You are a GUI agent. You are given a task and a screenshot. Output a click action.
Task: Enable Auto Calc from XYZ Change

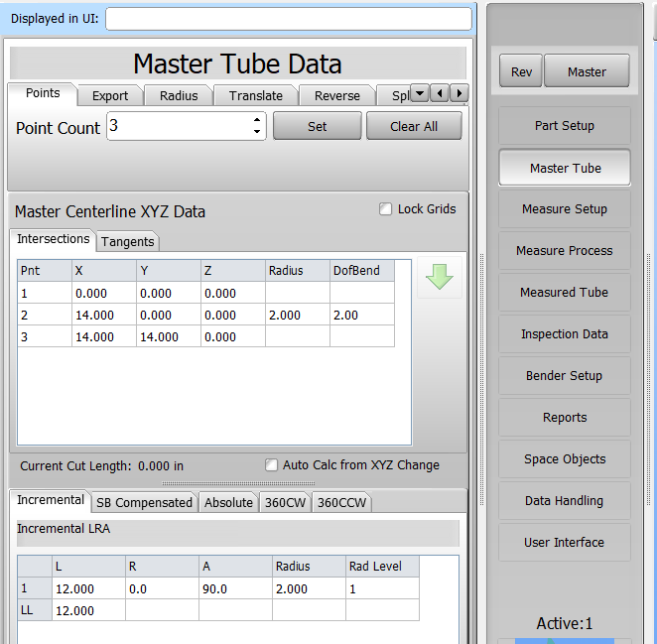click(271, 464)
